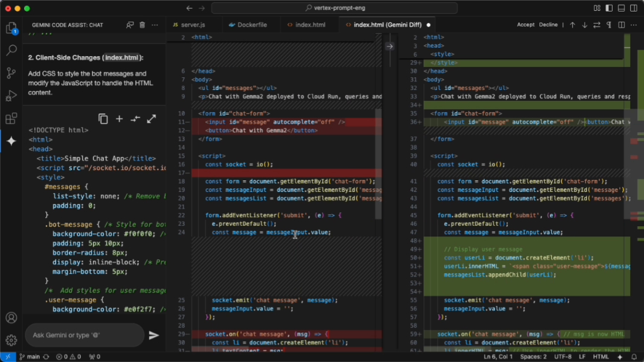Image resolution: width=644 pixels, height=362 pixels.
Task: Open the Source Control view
Action: point(11,72)
